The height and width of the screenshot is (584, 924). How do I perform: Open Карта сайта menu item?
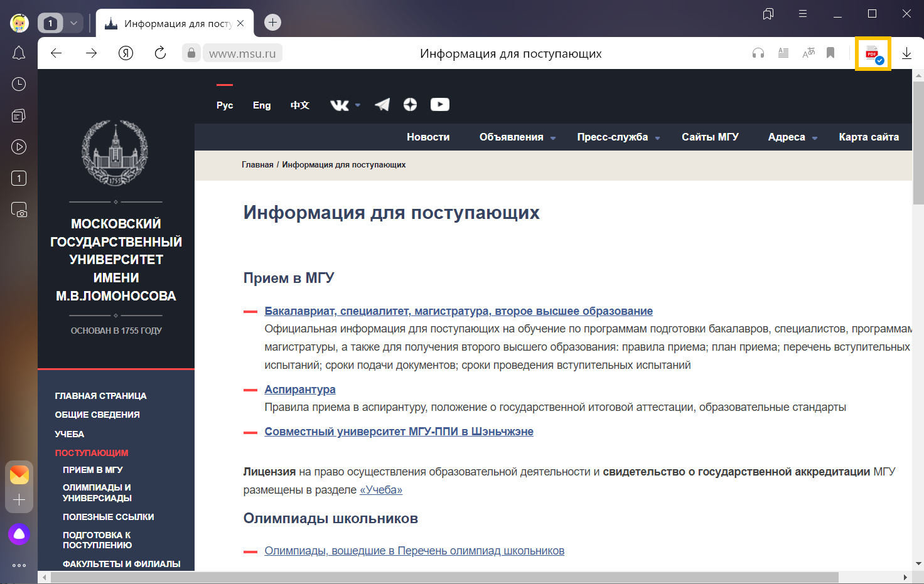click(869, 137)
